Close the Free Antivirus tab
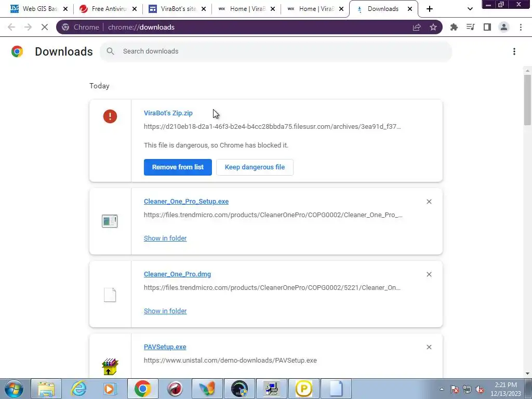 click(135, 9)
